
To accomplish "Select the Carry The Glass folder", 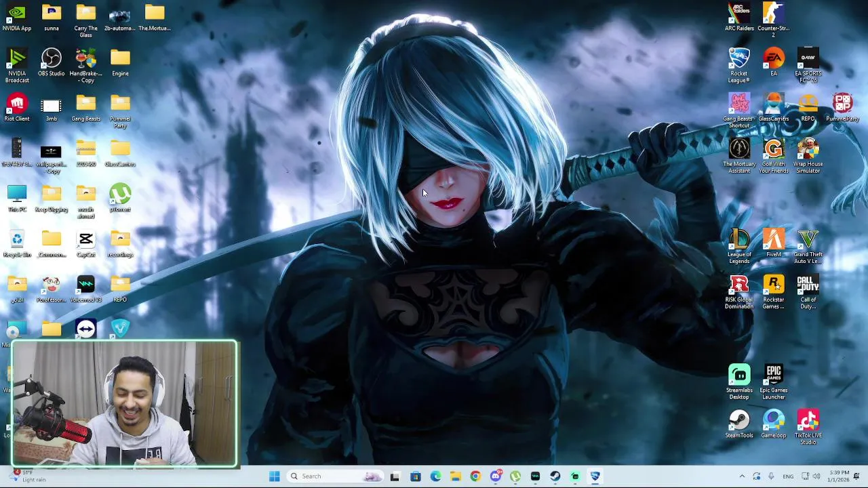I will coord(86,20).
